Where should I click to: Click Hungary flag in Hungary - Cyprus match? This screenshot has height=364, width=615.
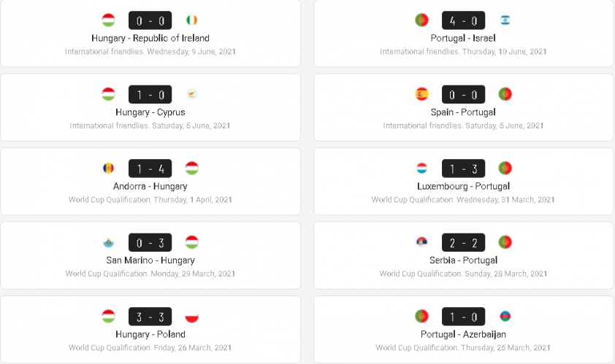pyautogui.click(x=108, y=94)
